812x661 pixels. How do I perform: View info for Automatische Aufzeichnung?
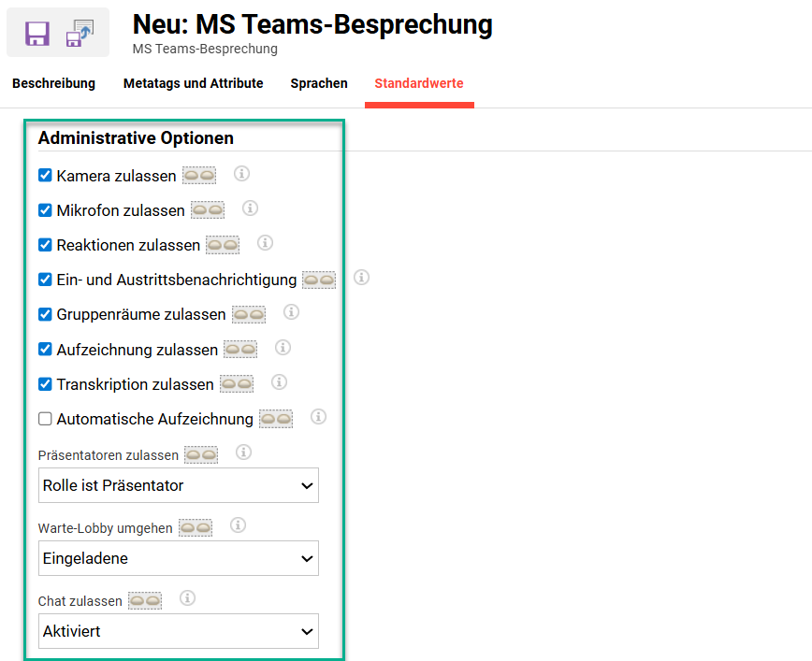coord(318,417)
